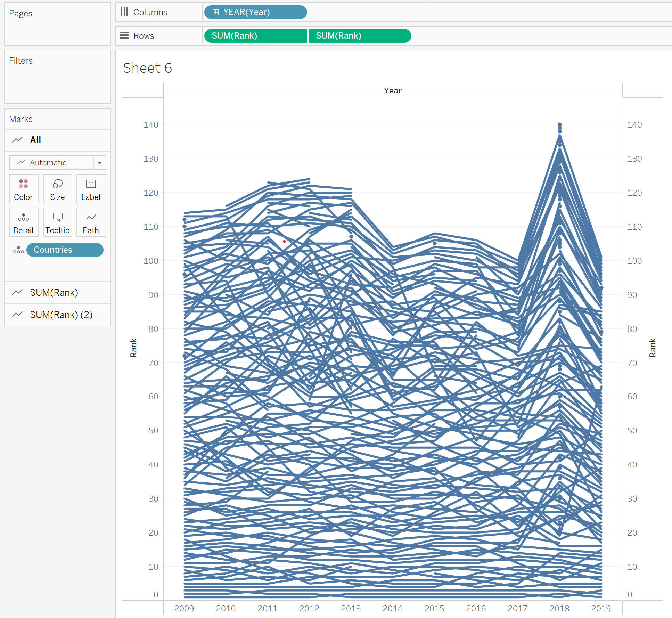
Task: Open the Detail marks card button
Action: click(x=23, y=222)
